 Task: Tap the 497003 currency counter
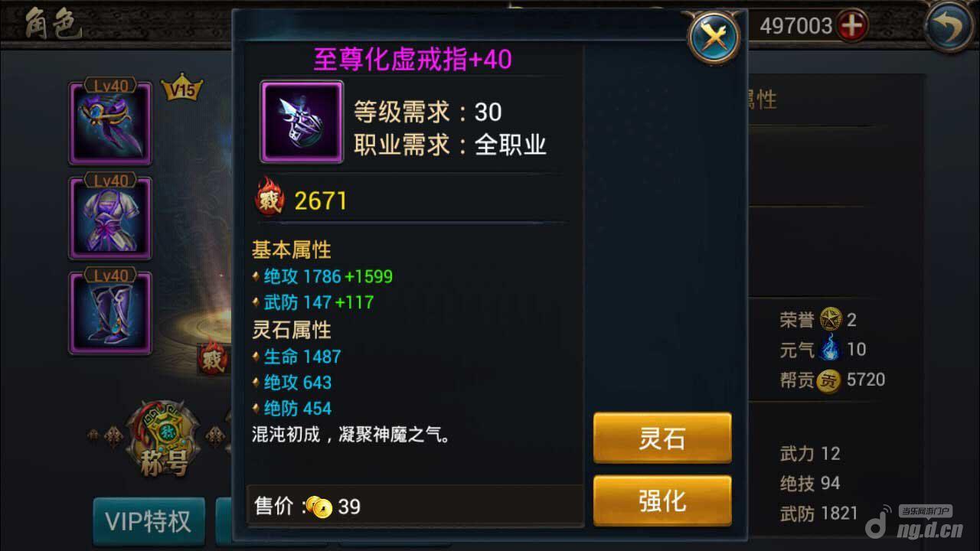pyautogui.click(x=796, y=26)
